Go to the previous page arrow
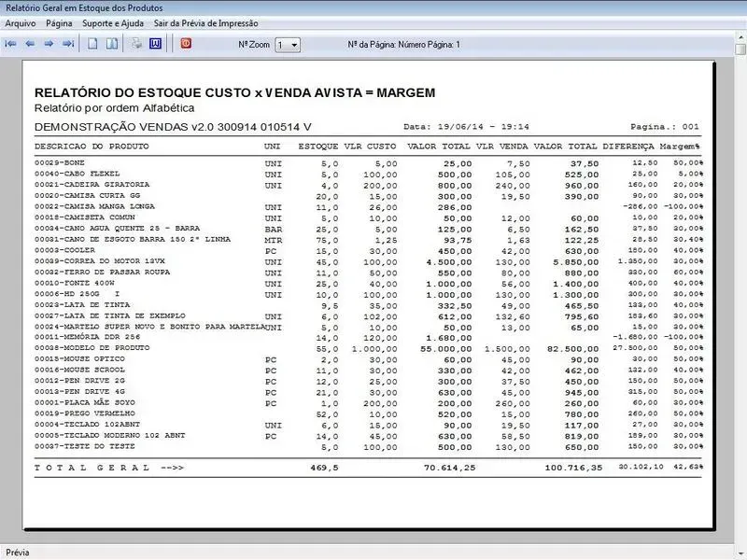The height and width of the screenshot is (560, 747). [x=30, y=44]
